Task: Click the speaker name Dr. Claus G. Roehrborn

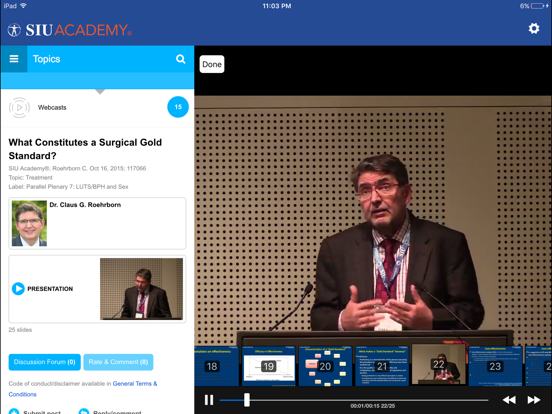Action: coord(85,205)
